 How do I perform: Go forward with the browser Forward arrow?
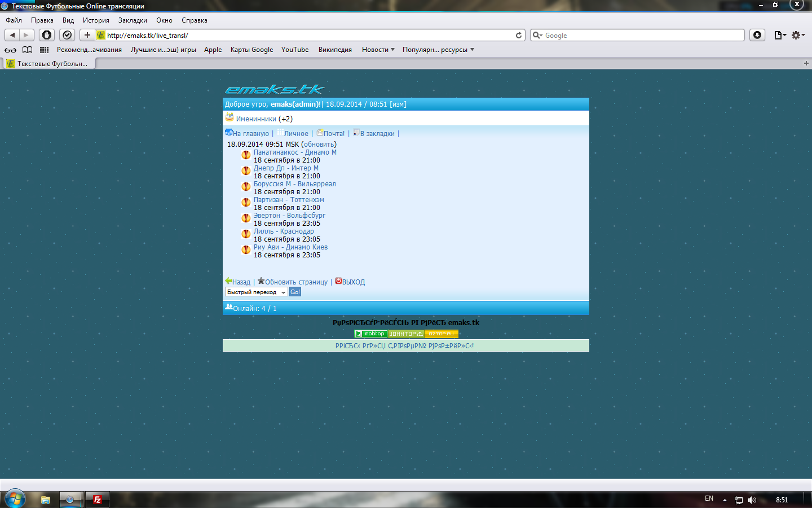click(x=27, y=35)
